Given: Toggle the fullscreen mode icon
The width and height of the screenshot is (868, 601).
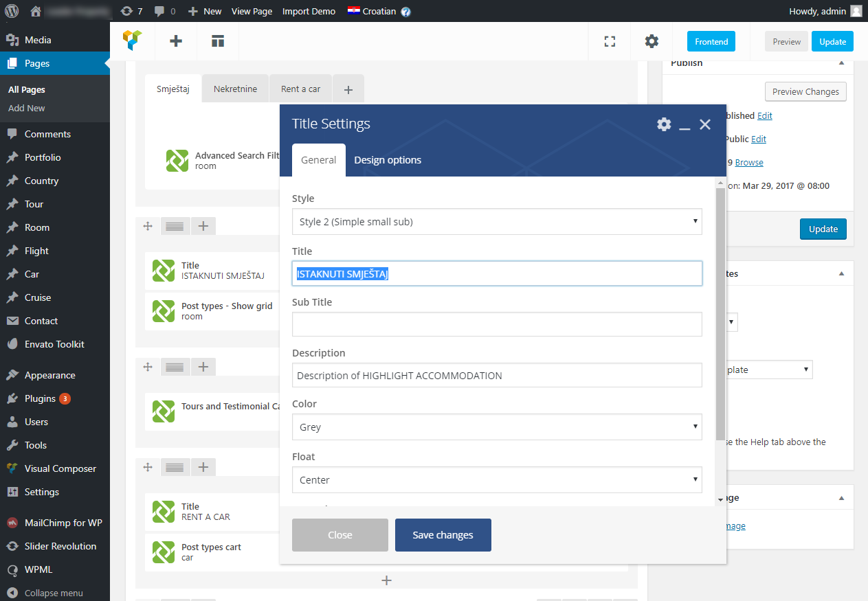Looking at the screenshot, I should (x=610, y=41).
